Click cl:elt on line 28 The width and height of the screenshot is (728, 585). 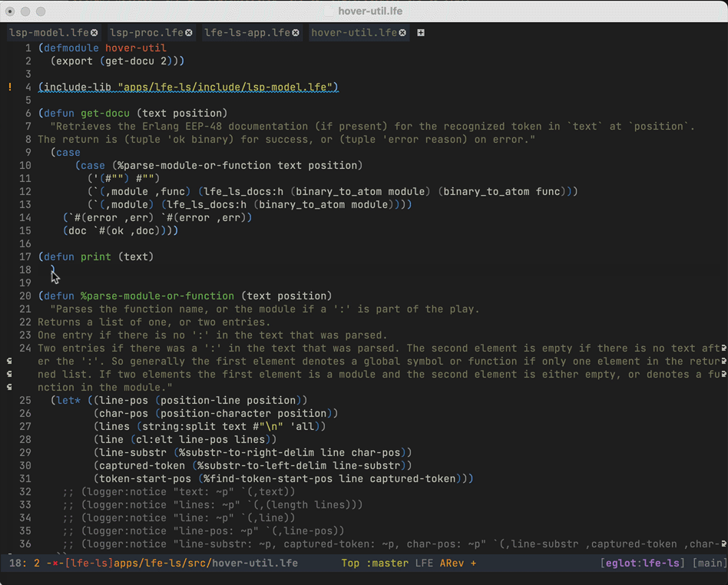[x=154, y=439]
